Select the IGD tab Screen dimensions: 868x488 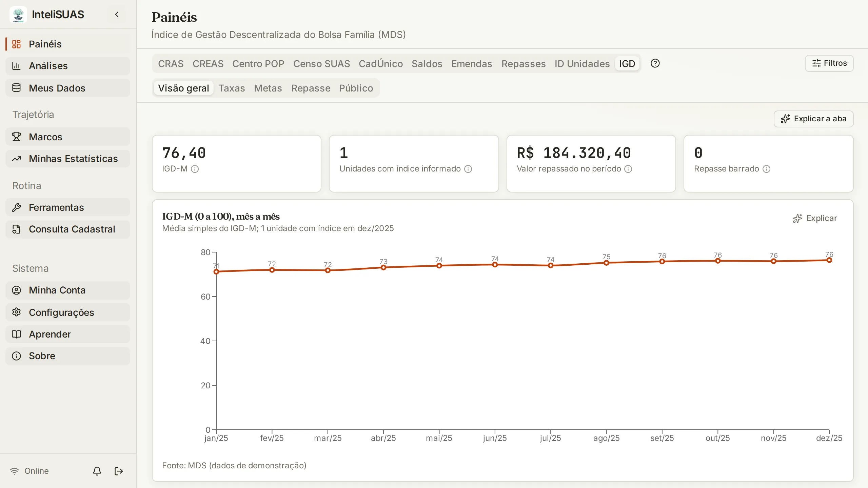pyautogui.click(x=627, y=64)
